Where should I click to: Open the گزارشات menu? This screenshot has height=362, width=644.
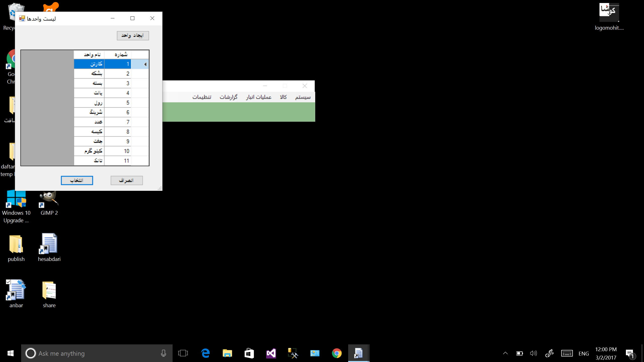(x=228, y=97)
